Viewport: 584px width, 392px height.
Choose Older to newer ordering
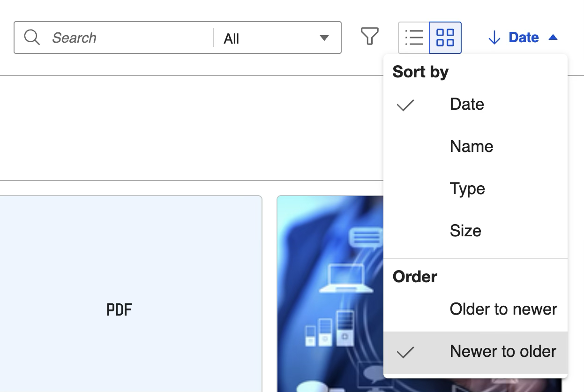pyautogui.click(x=503, y=309)
